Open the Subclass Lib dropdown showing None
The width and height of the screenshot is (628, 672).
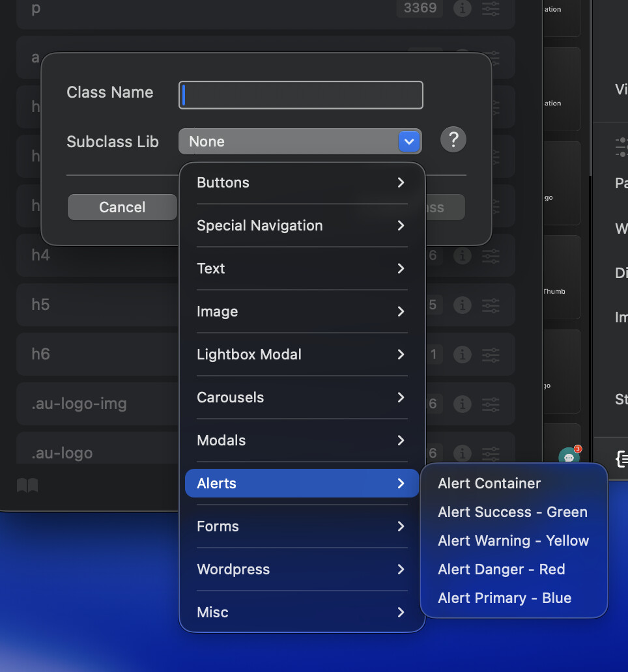(x=300, y=141)
